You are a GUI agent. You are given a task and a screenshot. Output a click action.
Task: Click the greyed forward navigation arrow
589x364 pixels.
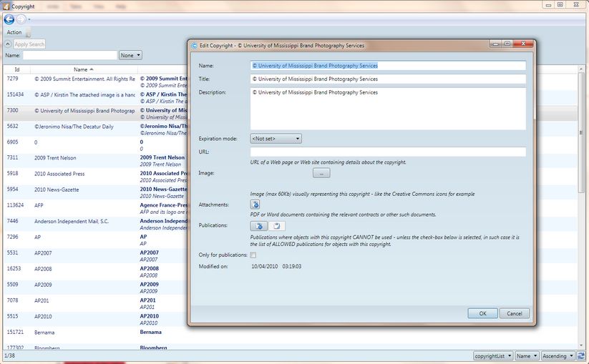click(21, 19)
